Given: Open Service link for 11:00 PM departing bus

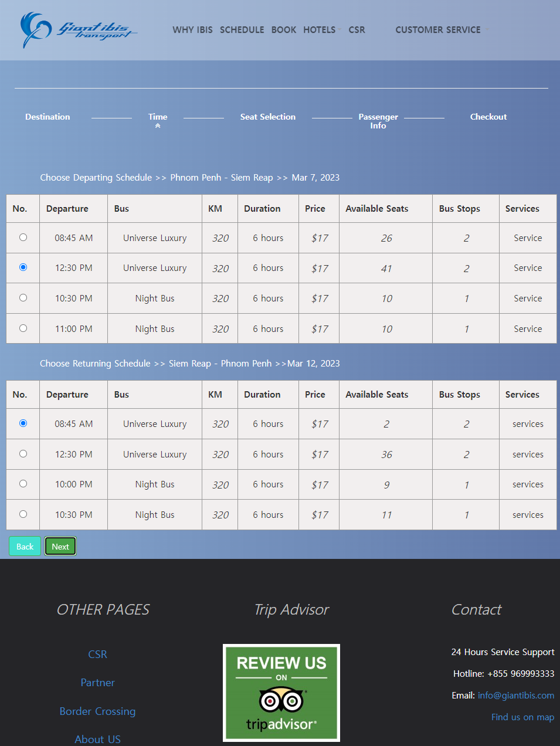Looking at the screenshot, I should click(x=528, y=329).
